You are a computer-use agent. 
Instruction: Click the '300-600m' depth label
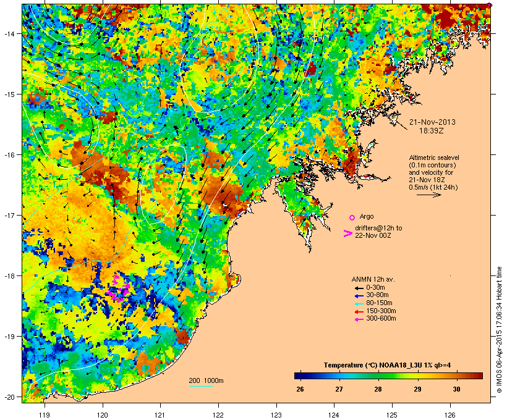(x=381, y=319)
